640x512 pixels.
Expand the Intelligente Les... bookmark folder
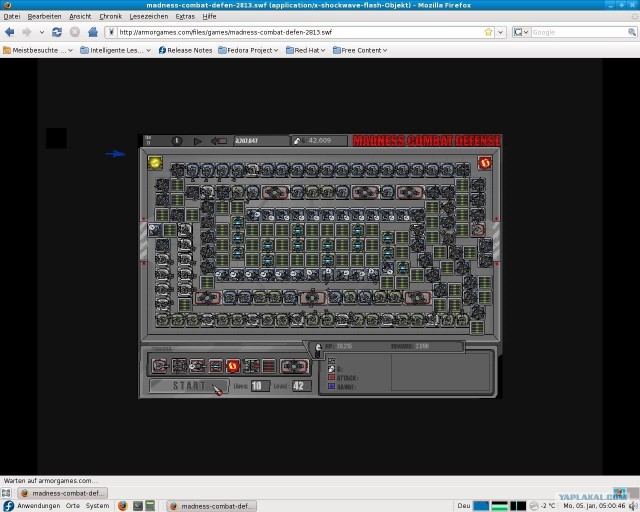pos(116,50)
